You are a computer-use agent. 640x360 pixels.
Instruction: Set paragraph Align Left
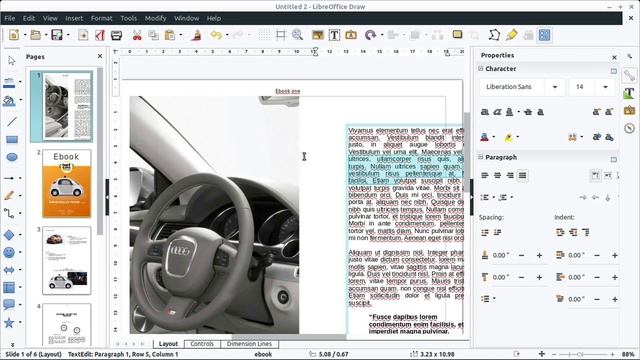[485, 176]
